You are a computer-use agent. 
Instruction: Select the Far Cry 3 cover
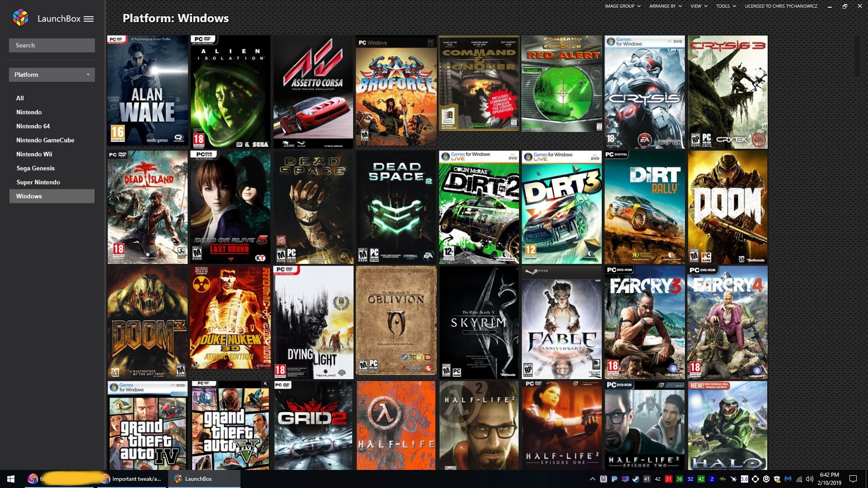(x=645, y=322)
